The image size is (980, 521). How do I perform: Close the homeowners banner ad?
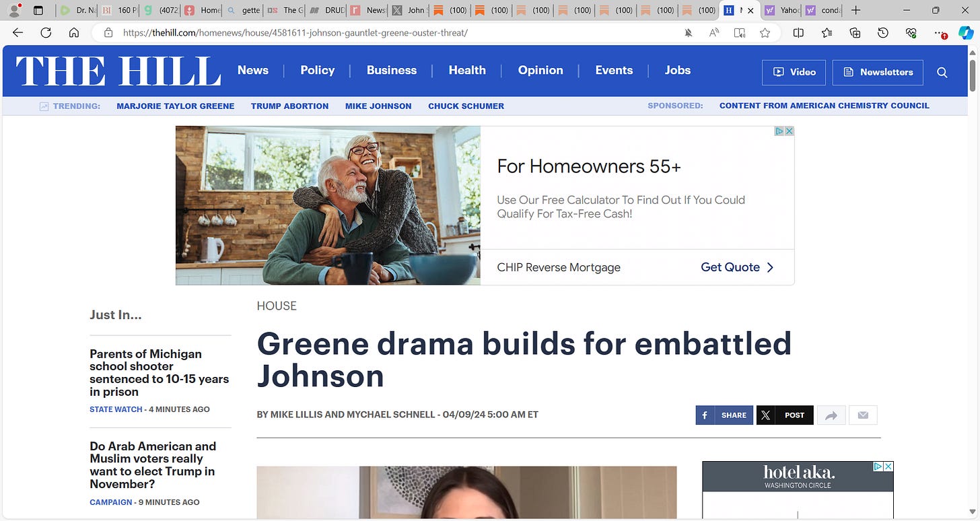coord(789,131)
